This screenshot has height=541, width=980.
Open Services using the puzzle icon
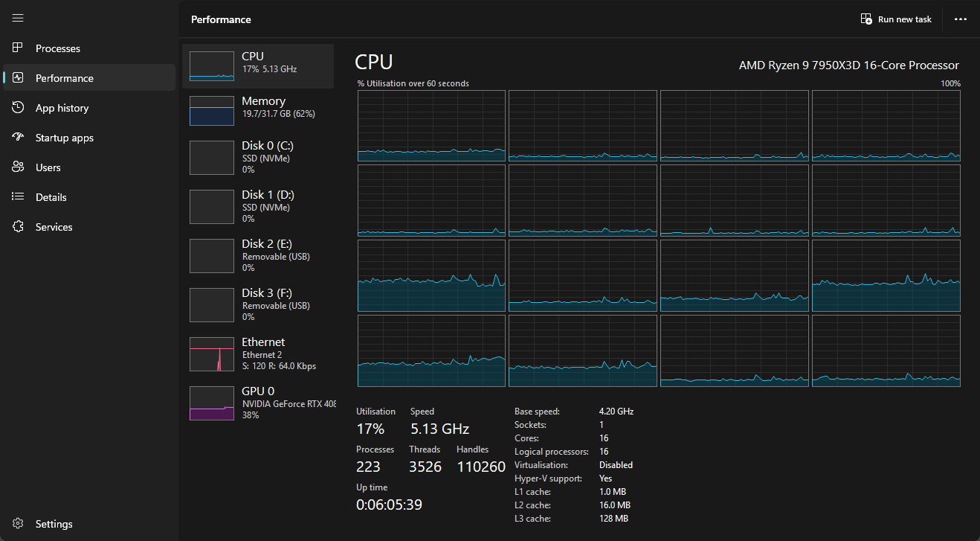click(19, 227)
